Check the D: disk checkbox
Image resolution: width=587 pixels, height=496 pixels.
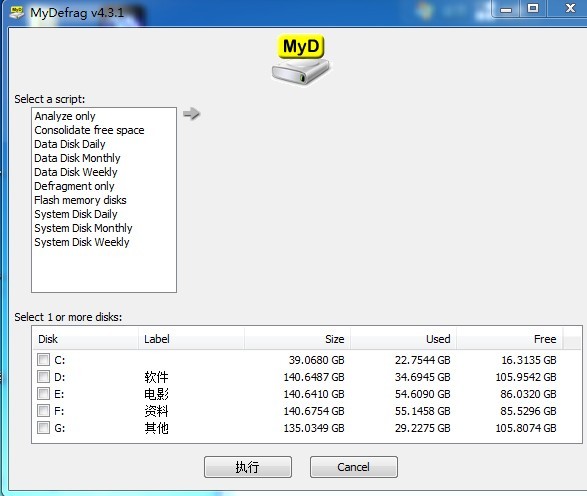[x=43, y=377]
